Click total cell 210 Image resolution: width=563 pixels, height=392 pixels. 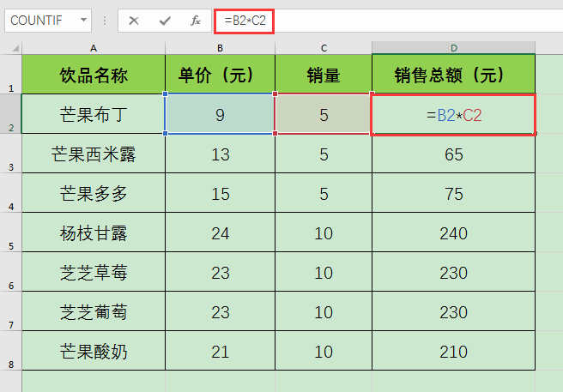(454, 351)
